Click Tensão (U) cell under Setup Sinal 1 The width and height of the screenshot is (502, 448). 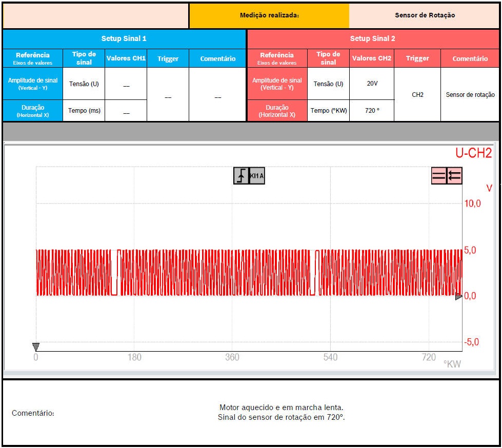(x=84, y=84)
